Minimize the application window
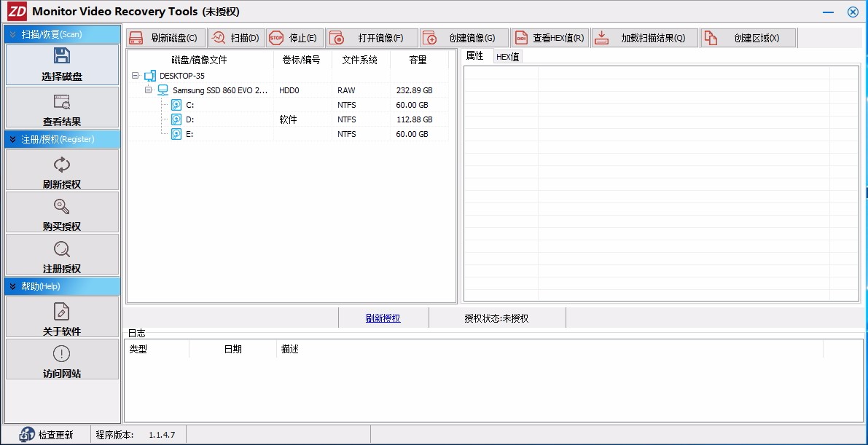 tap(829, 12)
